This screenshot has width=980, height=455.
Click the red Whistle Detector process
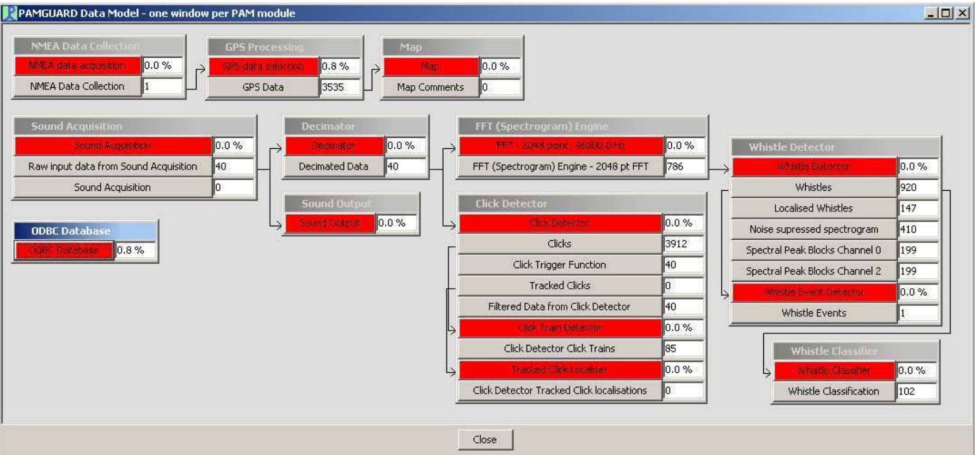click(814, 166)
